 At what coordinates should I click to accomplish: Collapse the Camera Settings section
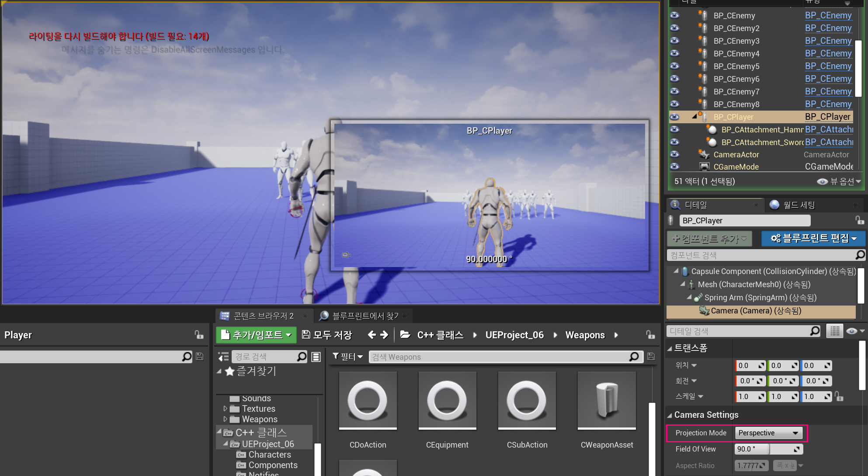point(670,415)
